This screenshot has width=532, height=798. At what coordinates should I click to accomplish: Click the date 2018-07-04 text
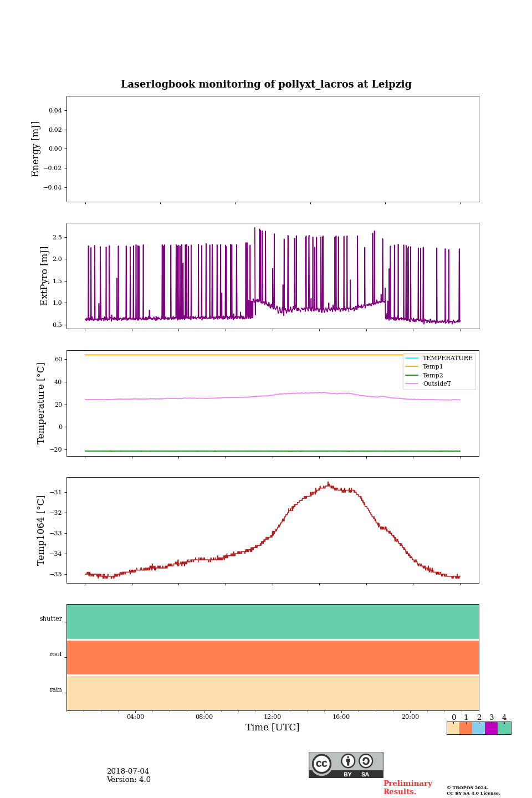point(128,771)
